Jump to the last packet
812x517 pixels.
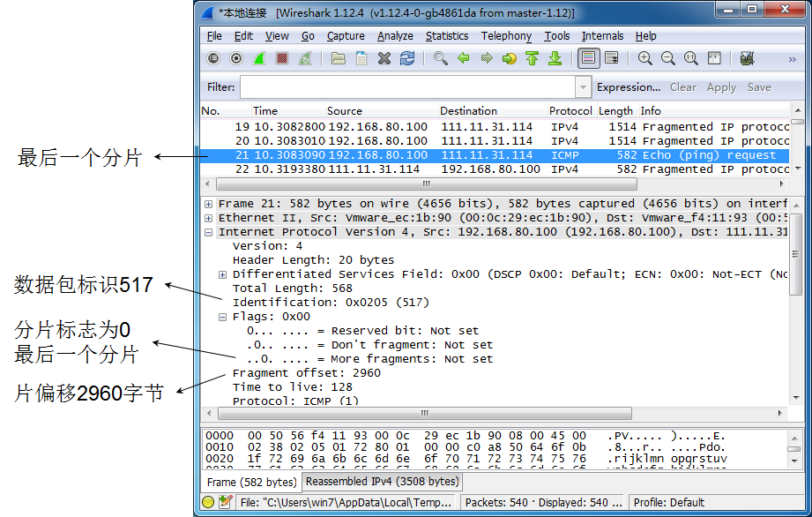tap(555, 58)
